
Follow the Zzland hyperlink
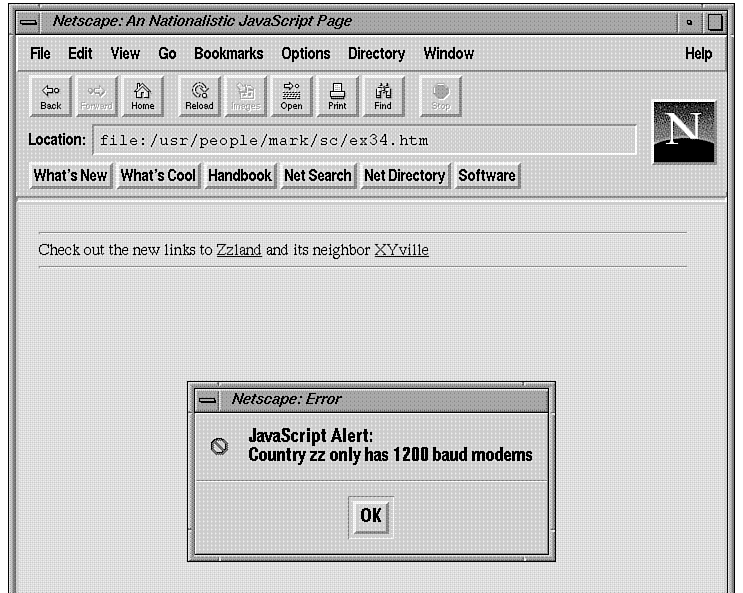coord(238,250)
